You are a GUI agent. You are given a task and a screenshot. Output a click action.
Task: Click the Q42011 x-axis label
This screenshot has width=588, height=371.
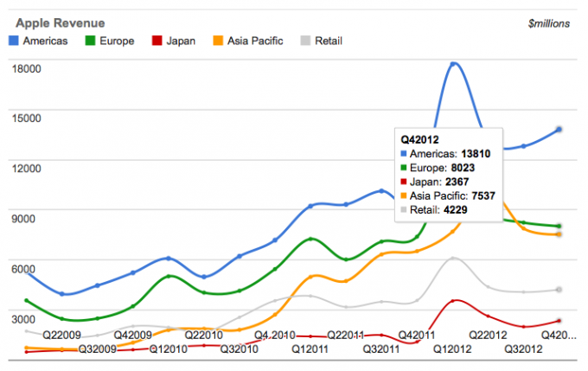pos(417,335)
